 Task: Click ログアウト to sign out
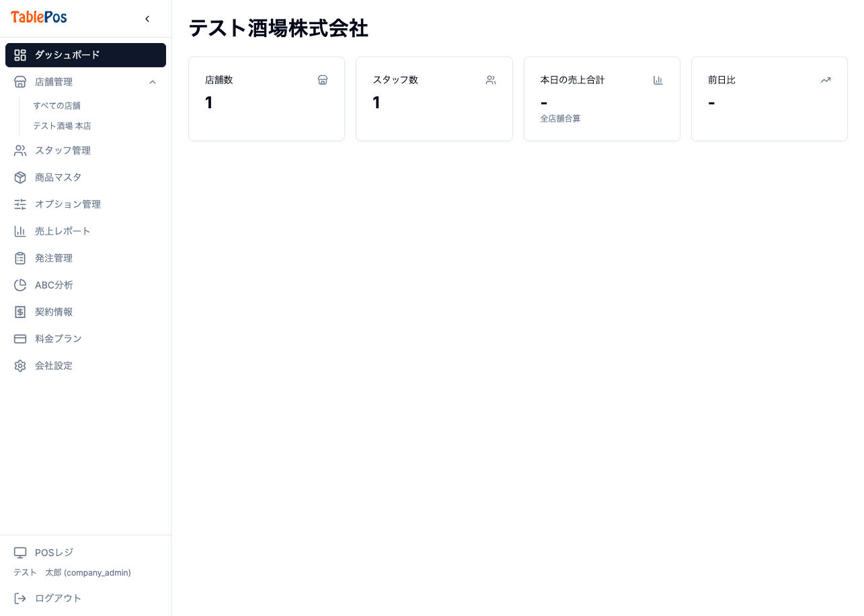tap(85, 599)
